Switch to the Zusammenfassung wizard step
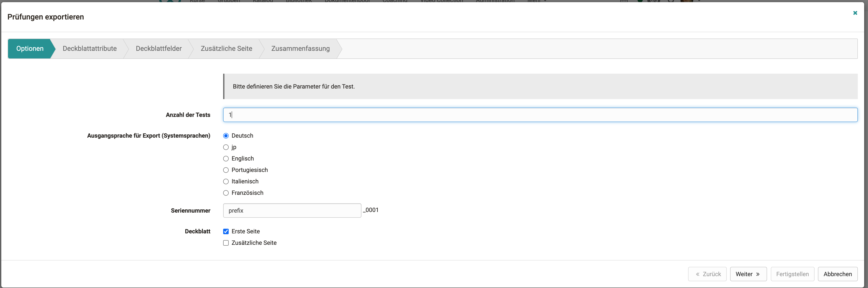 [300, 48]
